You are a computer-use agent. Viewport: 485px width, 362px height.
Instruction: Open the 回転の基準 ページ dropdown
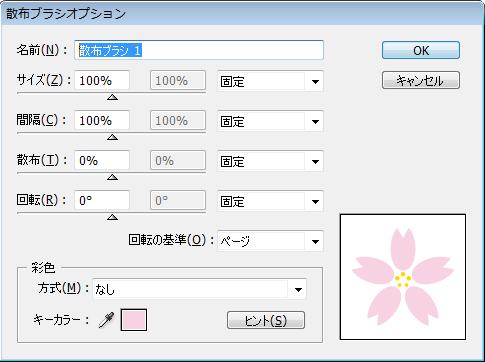tap(270, 241)
